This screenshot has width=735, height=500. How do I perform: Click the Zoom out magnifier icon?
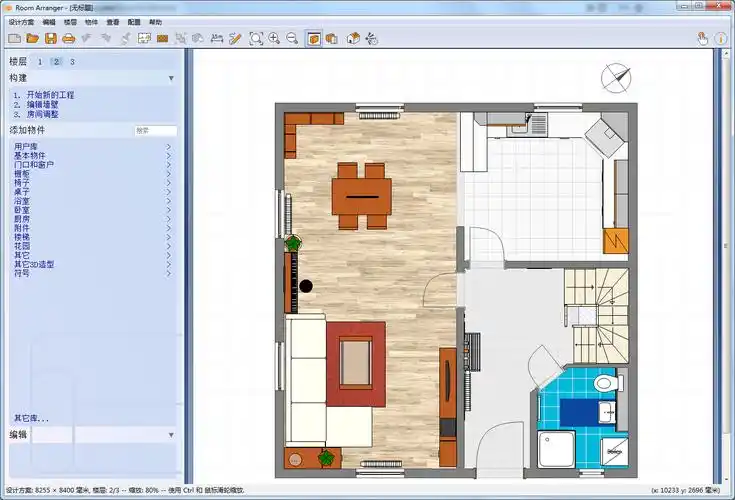[x=291, y=39]
